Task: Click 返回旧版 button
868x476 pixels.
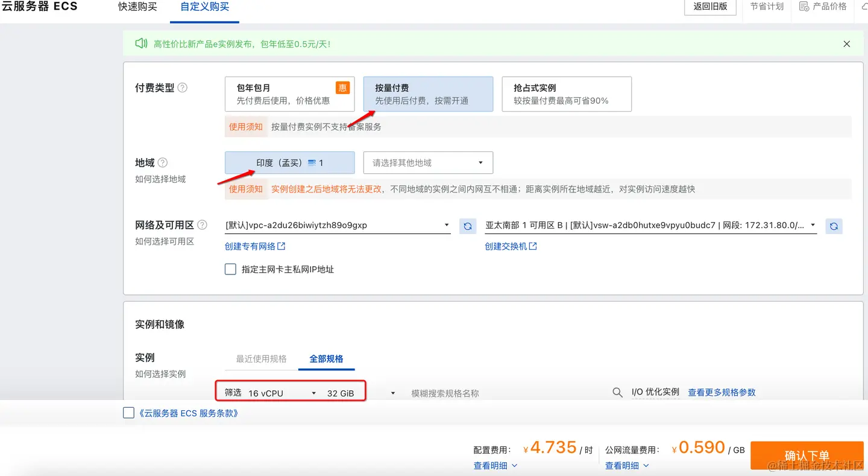Action: tap(710, 7)
